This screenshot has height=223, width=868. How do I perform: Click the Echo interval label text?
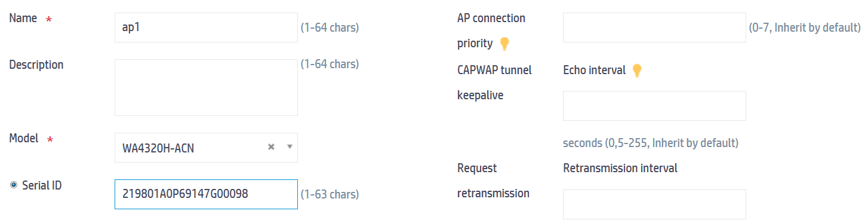coord(595,70)
